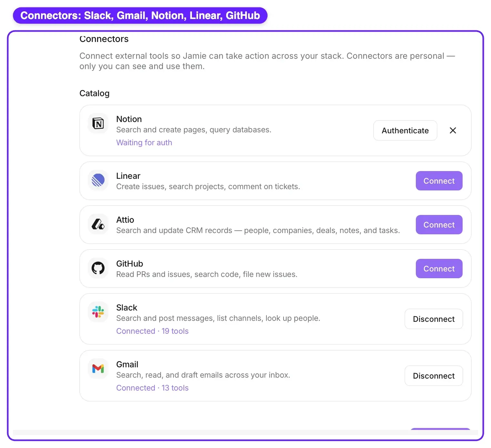Image resolution: width=491 pixels, height=448 pixels.
Task: Click 'Create issues, search projects' description
Action: (208, 187)
